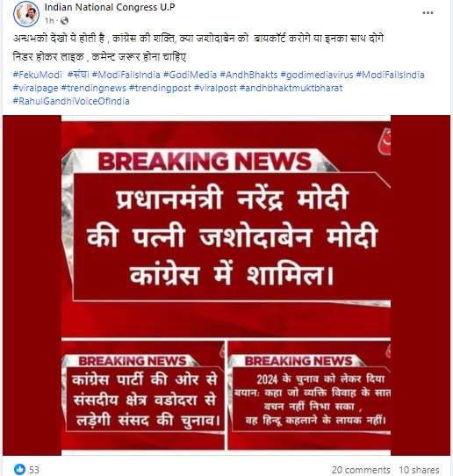
Task: Open the #trendingpost hashtag
Action: coord(160,88)
